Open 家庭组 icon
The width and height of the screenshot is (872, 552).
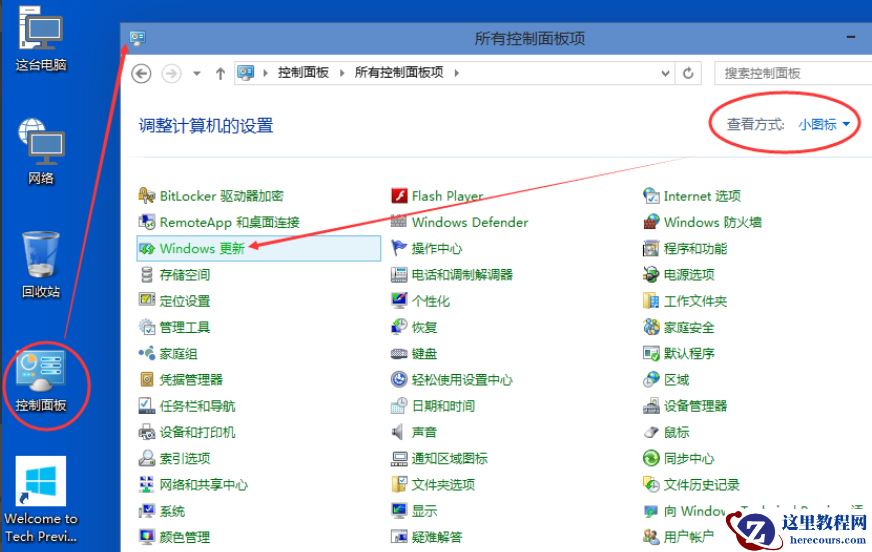(x=147, y=353)
